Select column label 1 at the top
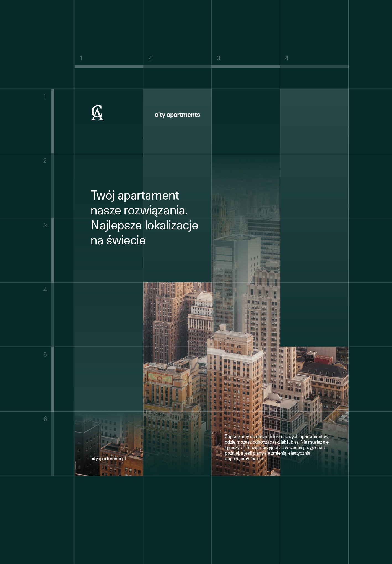 [81, 58]
